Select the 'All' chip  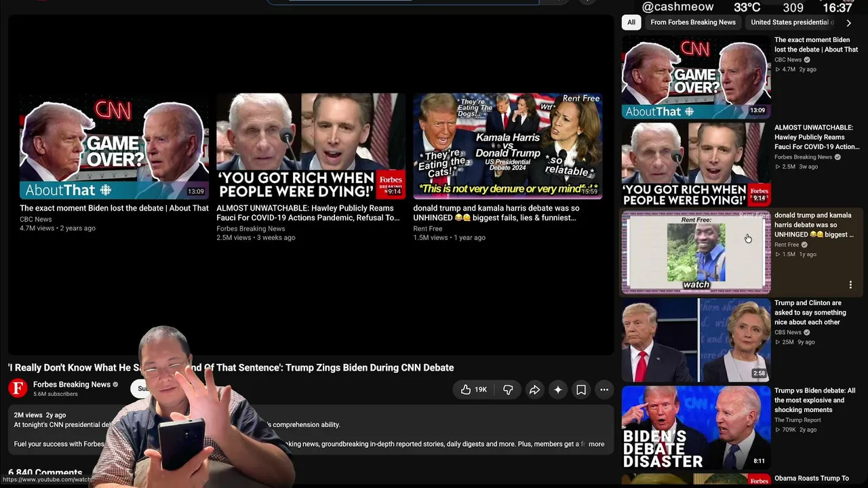[x=631, y=22]
